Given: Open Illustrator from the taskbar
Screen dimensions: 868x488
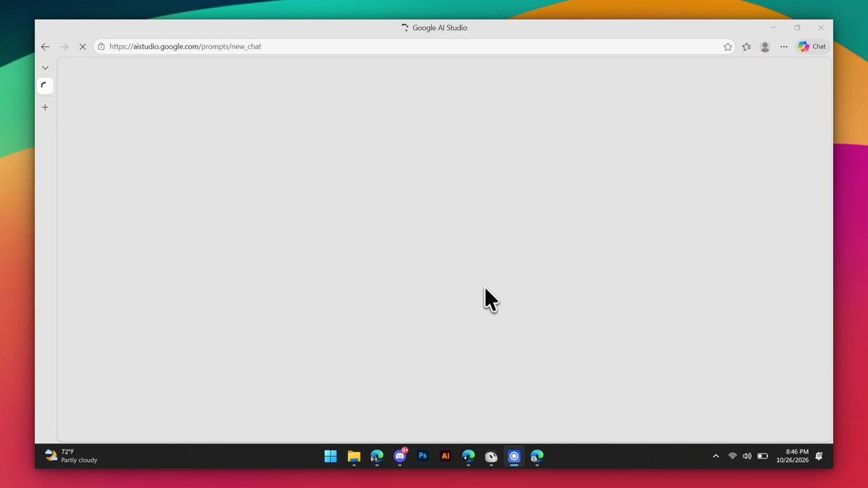Looking at the screenshot, I should pyautogui.click(x=446, y=455).
